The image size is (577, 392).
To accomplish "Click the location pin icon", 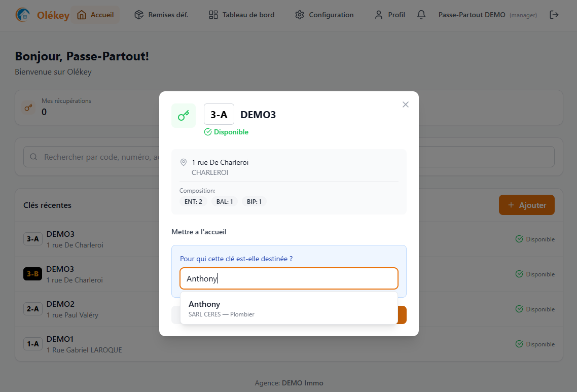I will (x=184, y=162).
